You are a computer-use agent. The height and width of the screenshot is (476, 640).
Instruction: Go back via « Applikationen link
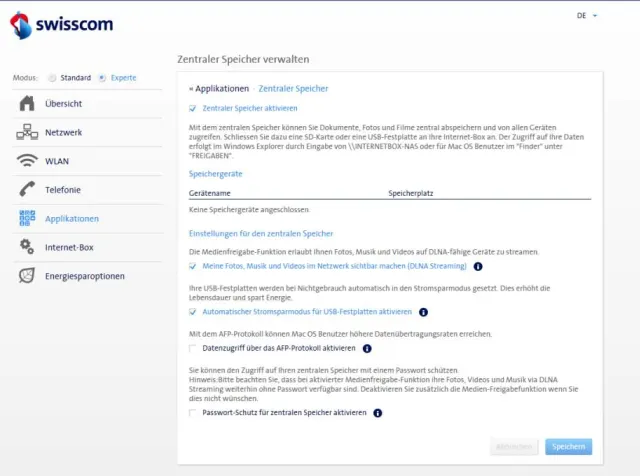[x=219, y=89]
